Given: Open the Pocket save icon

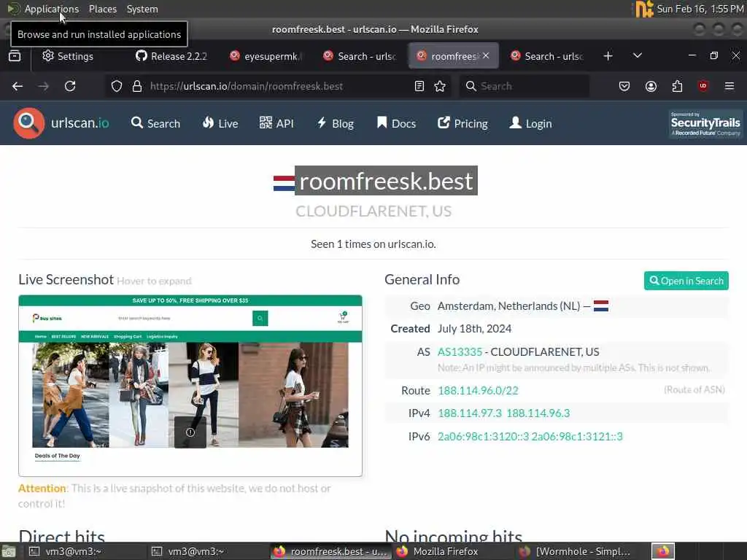Looking at the screenshot, I should coord(624,86).
